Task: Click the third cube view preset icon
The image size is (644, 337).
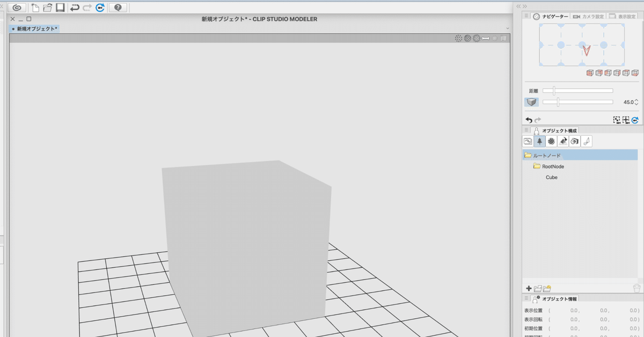Action: tap(608, 73)
